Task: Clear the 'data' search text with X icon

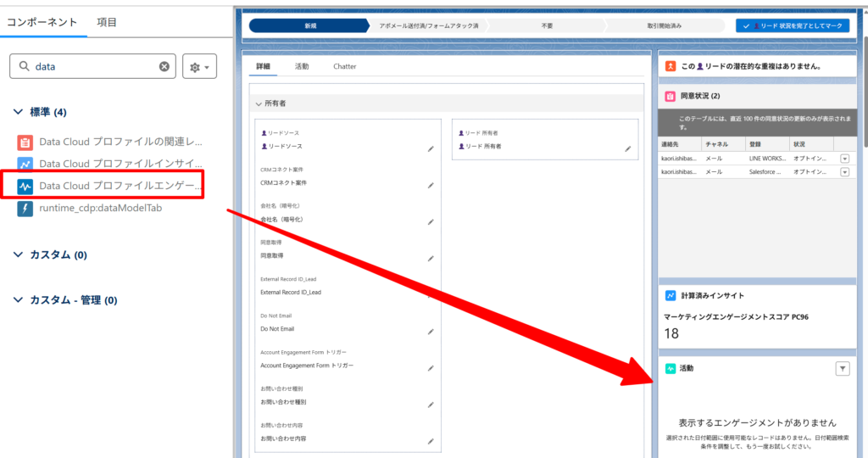Action: [164, 66]
